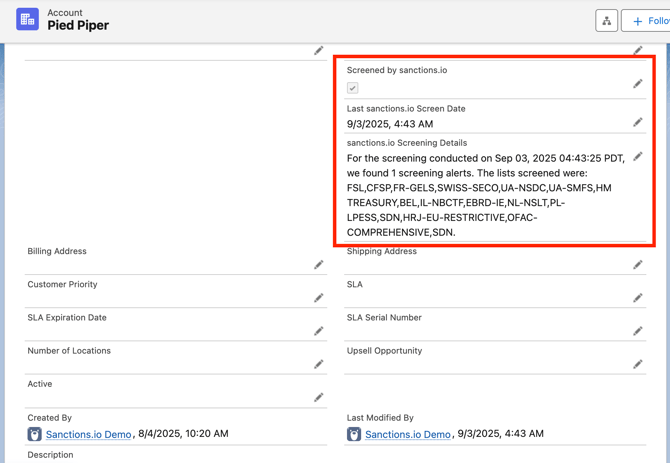Open the account hierarchy view icon
This screenshot has width=670, height=463.
[606, 21]
